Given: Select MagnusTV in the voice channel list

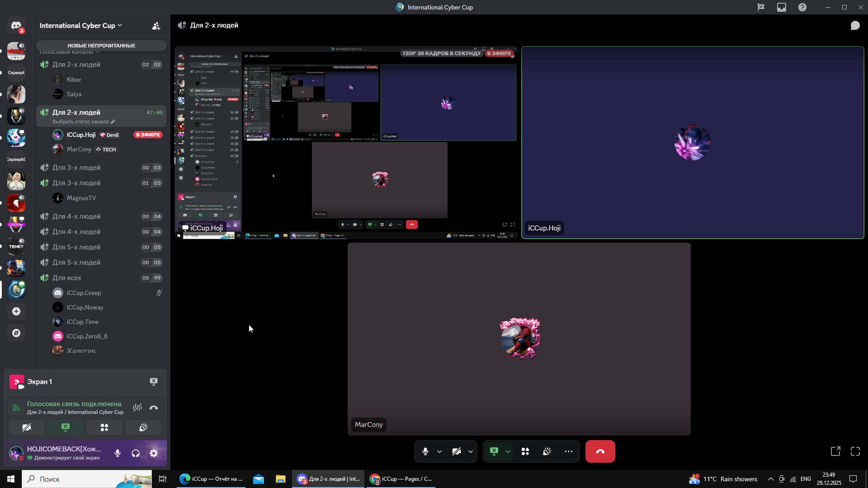Looking at the screenshot, I should 81,198.
